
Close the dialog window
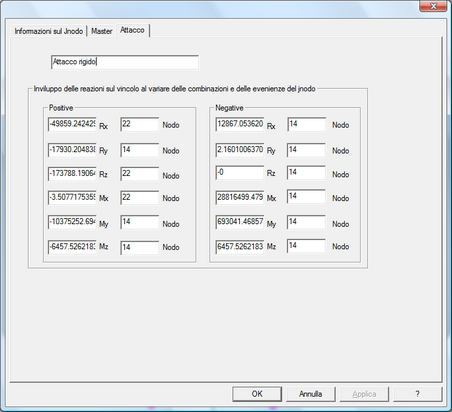point(433,6)
